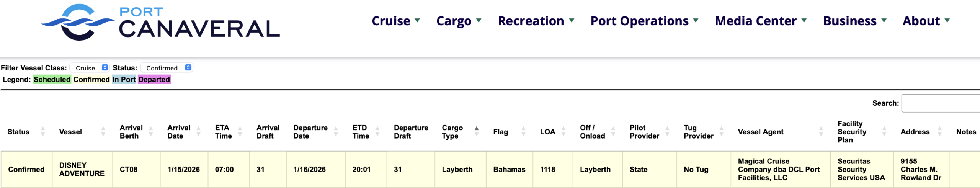This screenshot has width=980, height=188.
Task: Open the Status filter dropdown
Action: click(x=167, y=68)
